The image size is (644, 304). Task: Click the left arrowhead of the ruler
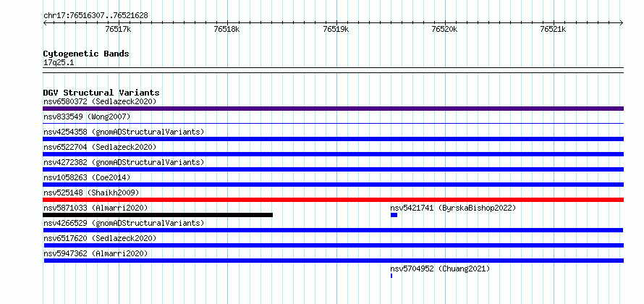click(45, 22)
